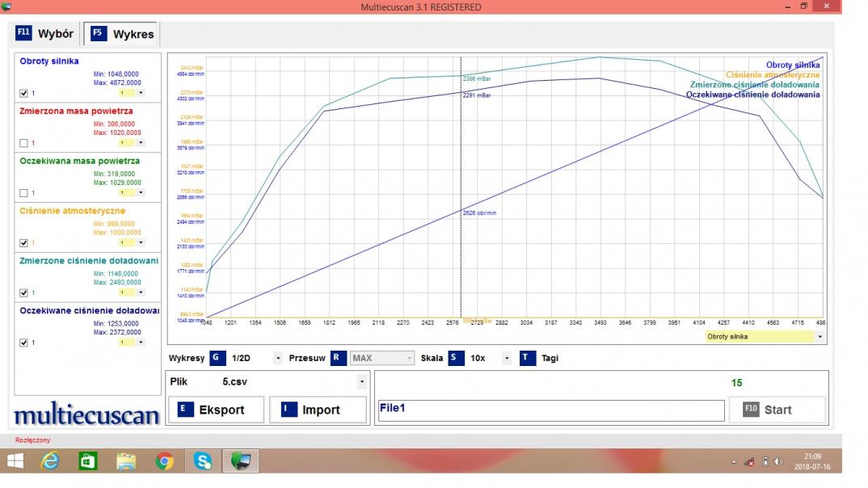Click the Eksport button label
The height and width of the screenshot is (488, 868).
pyautogui.click(x=221, y=410)
